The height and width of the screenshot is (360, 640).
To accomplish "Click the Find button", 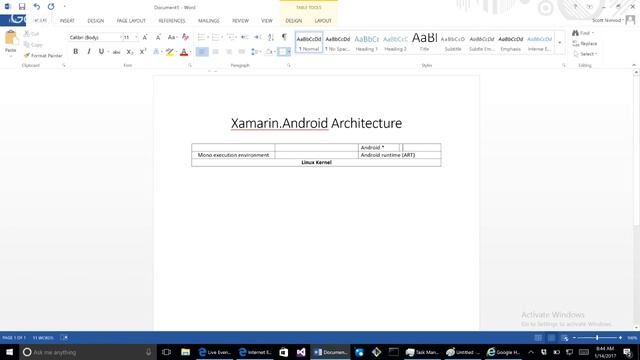I will (x=583, y=33).
